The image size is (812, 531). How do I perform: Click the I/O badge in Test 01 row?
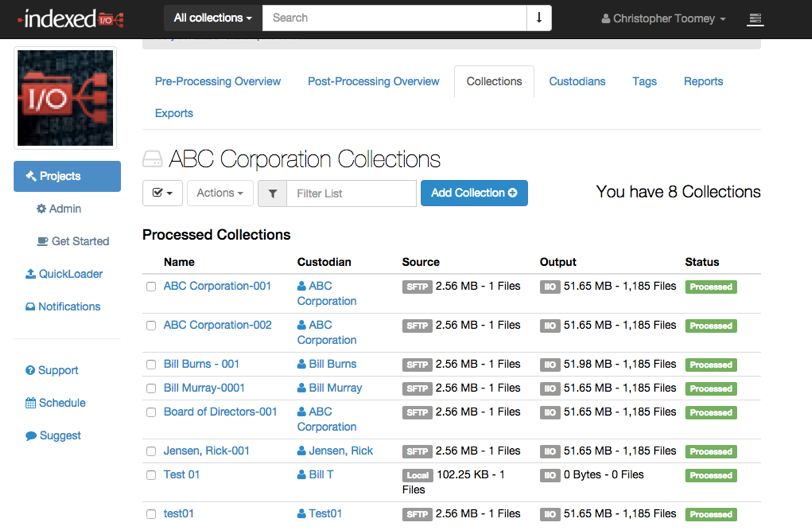(550, 476)
